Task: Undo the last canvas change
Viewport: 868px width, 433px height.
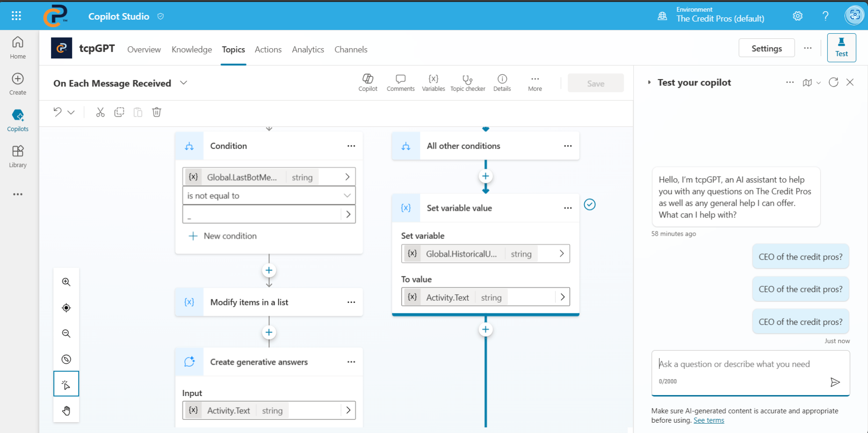Action: click(x=58, y=112)
